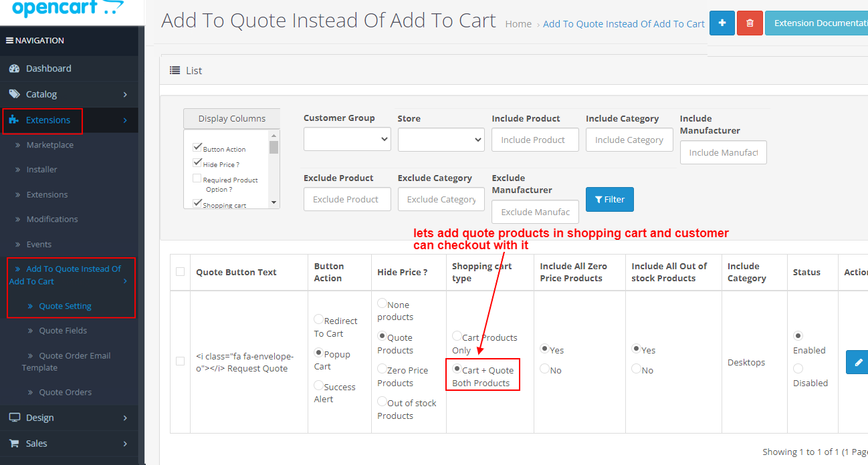Select Zero Price Products radio option
This screenshot has height=465, width=868.
382,369
